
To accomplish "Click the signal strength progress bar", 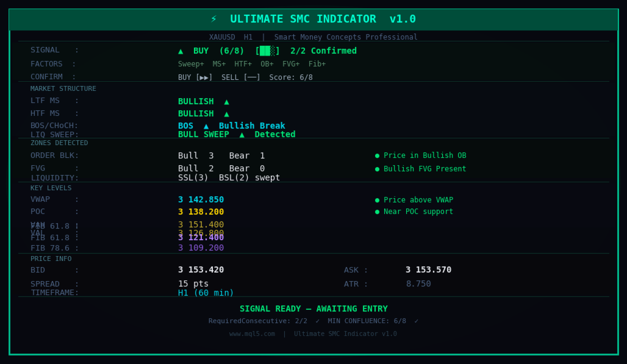I will click(x=267, y=51).
